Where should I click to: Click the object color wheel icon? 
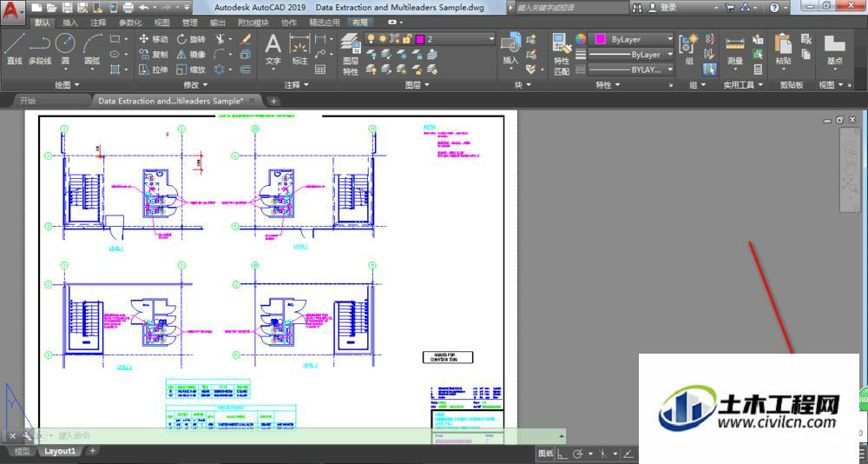[580, 39]
